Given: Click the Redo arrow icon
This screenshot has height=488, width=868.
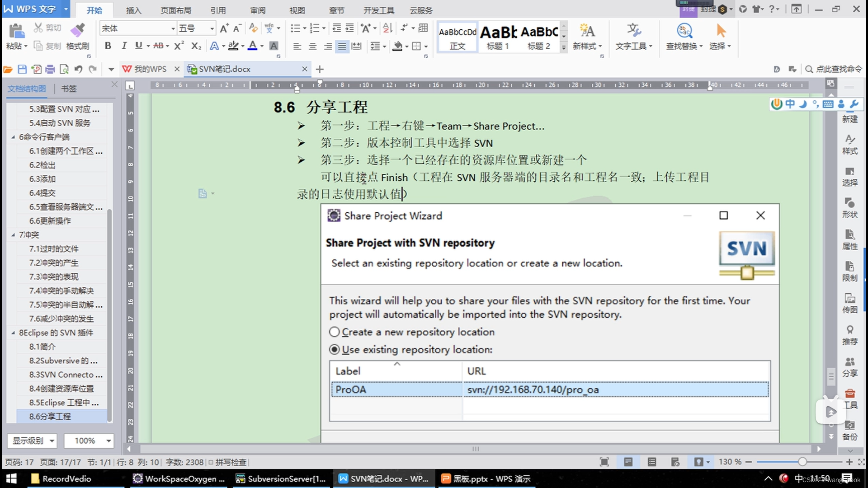Looking at the screenshot, I should click(93, 69).
